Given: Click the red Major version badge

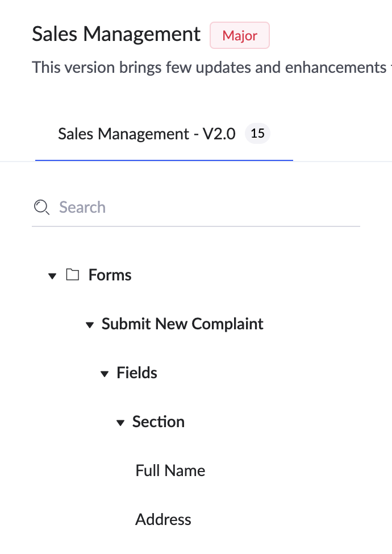Looking at the screenshot, I should coord(240,36).
